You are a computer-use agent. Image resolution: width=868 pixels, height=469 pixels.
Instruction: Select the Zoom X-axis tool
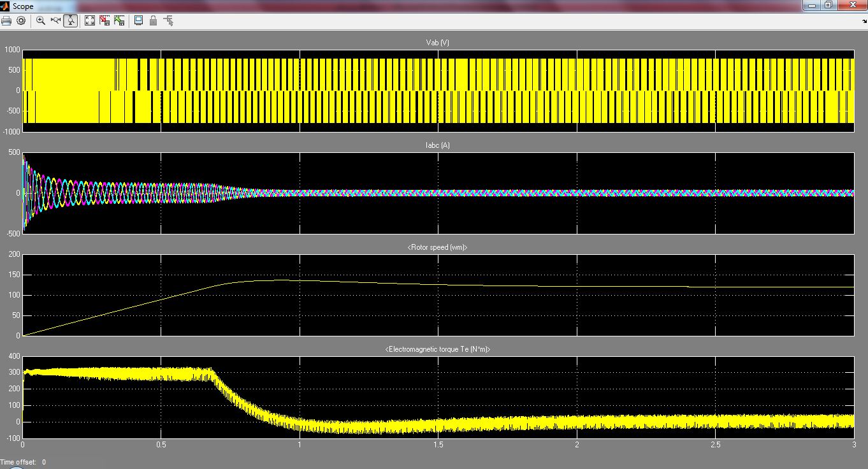(55, 20)
